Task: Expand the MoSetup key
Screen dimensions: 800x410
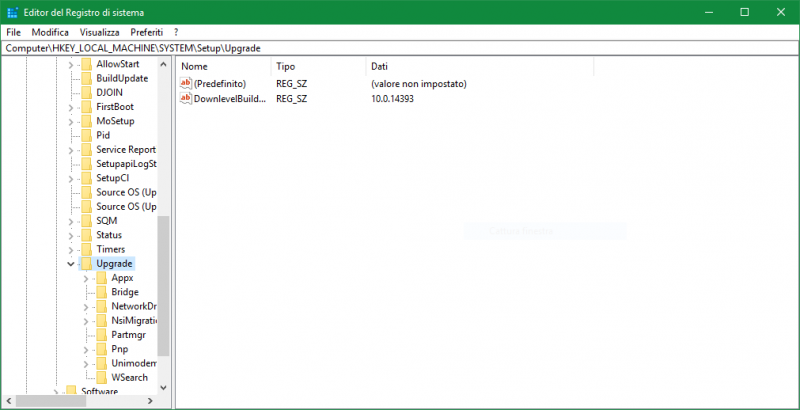Action: (70, 122)
